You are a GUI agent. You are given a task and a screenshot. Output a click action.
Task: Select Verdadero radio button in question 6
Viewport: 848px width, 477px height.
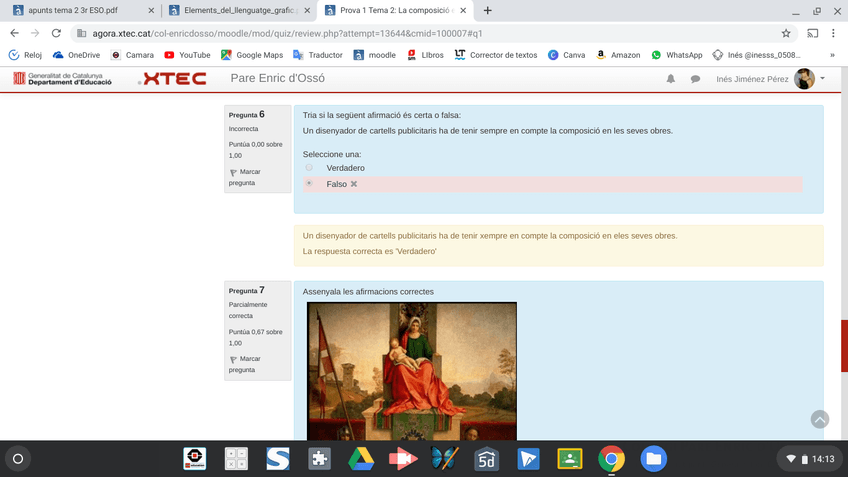click(x=309, y=168)
